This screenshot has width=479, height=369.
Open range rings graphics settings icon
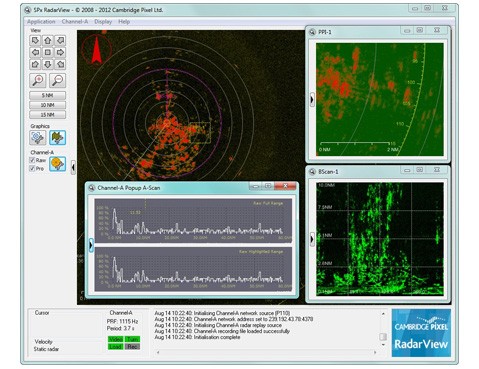38,138
